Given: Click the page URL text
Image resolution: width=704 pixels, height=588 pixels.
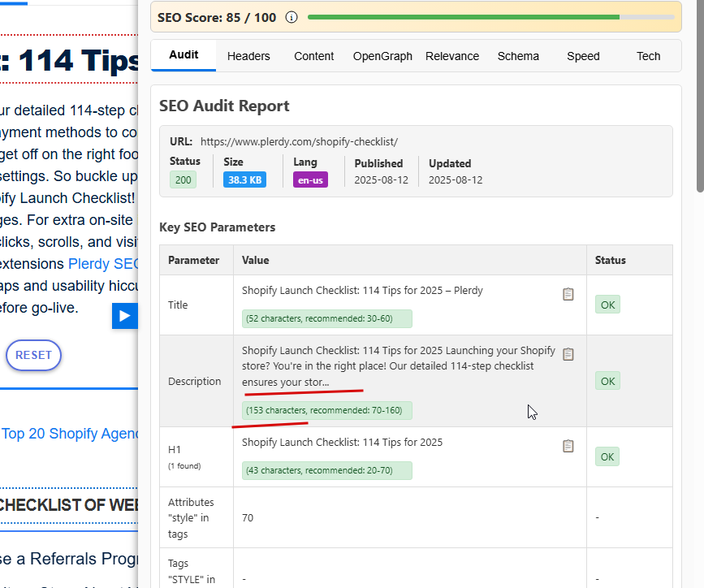Looking at the screenshot, I should coord(299,141).
